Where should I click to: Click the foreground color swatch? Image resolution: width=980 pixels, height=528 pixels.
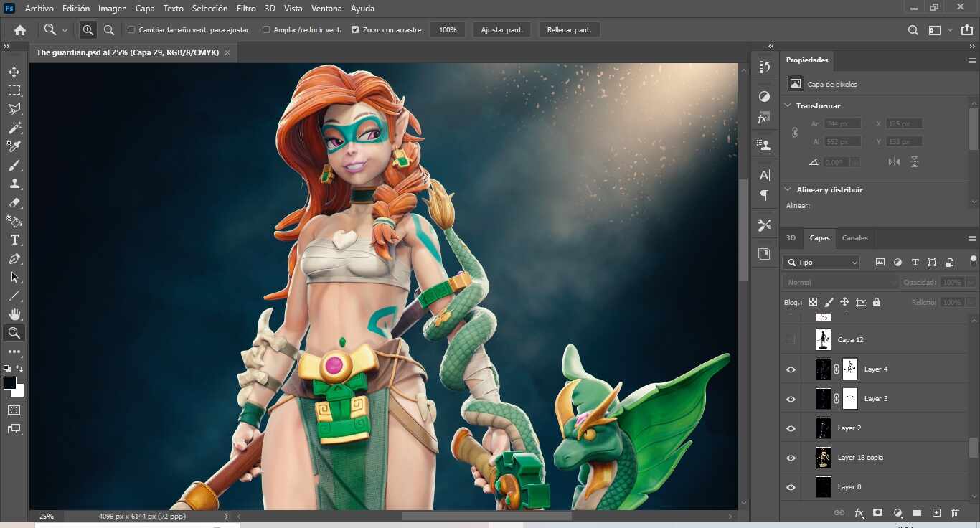(x=10, y=383)
